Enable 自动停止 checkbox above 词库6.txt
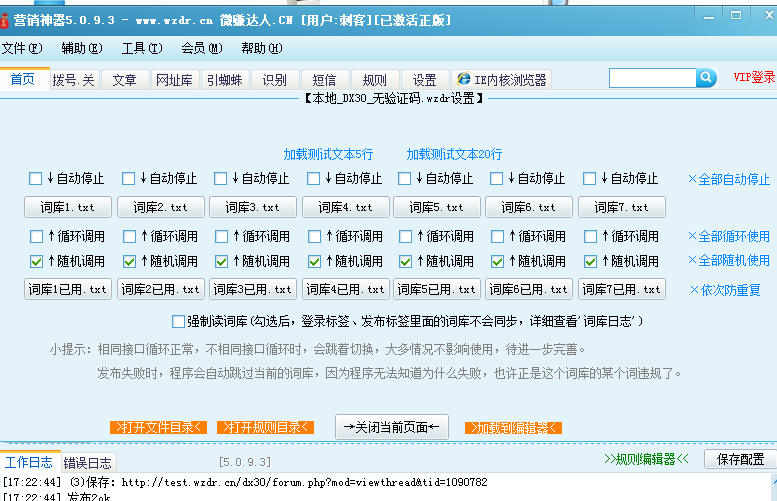 (497, 178)
